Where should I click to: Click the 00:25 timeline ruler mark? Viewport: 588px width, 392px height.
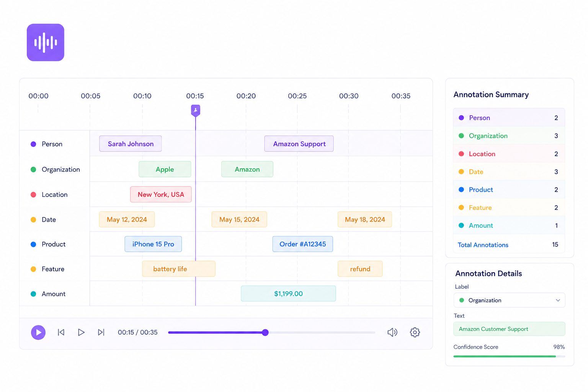coord(297,96)
